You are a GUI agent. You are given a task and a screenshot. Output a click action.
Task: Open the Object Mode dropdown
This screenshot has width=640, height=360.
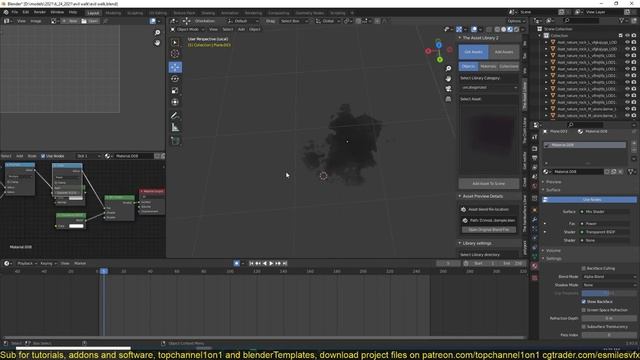187,29
